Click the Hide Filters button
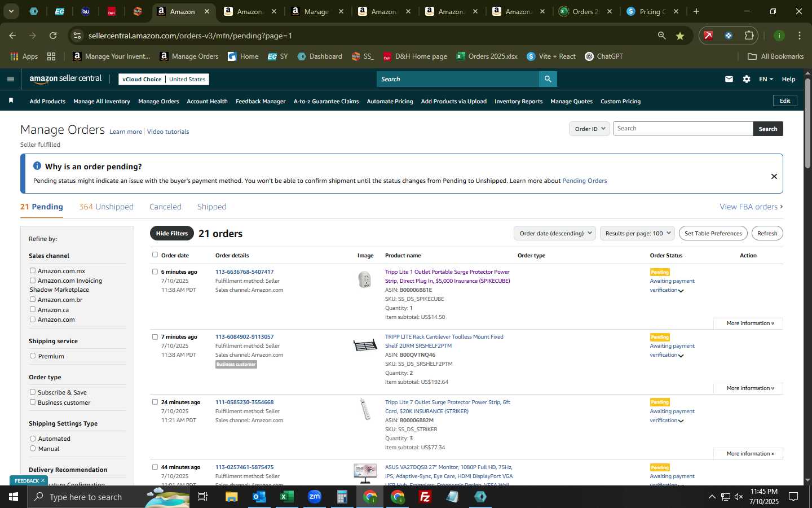 [x=172, y=233]
